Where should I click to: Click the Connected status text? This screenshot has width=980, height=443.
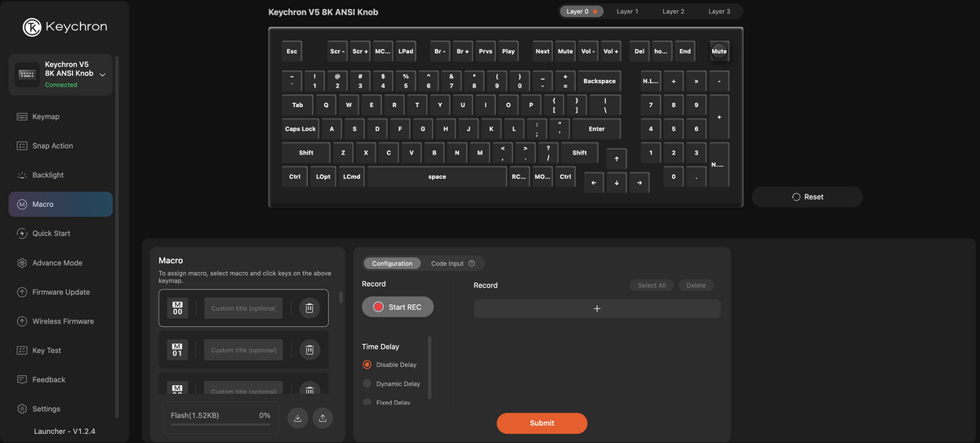click(x=61, y=84)
